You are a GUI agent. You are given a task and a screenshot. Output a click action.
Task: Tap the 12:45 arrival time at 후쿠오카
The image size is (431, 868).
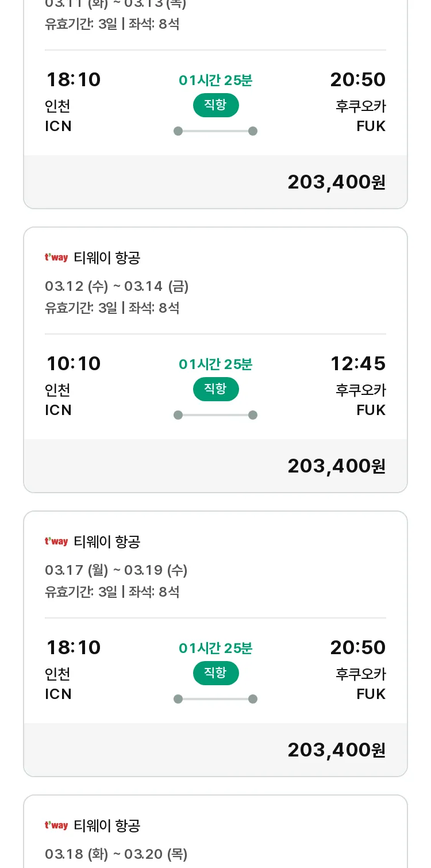tap(357, 363)
